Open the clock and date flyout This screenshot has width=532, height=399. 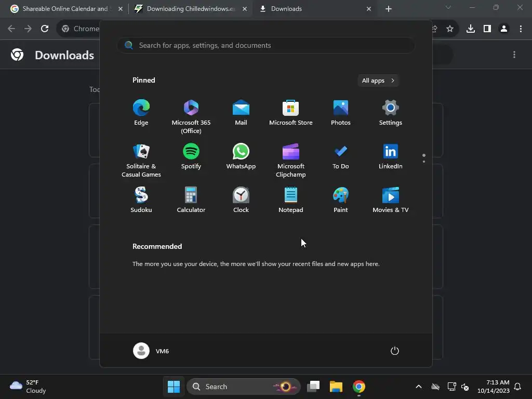tap(494, 387)
